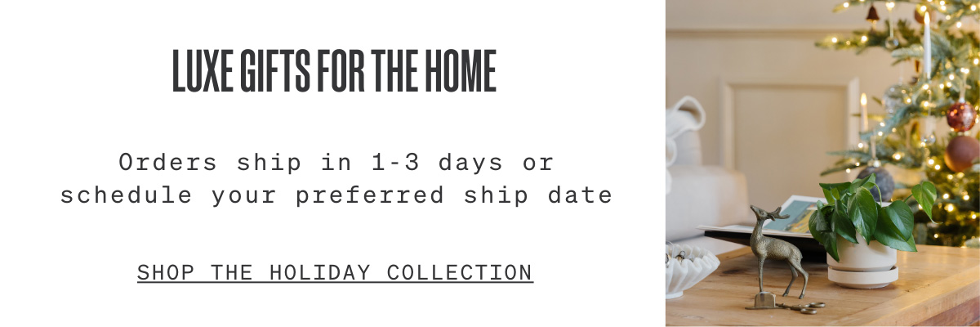
Task: Click the red ornament on the tree
Action: 961,116
